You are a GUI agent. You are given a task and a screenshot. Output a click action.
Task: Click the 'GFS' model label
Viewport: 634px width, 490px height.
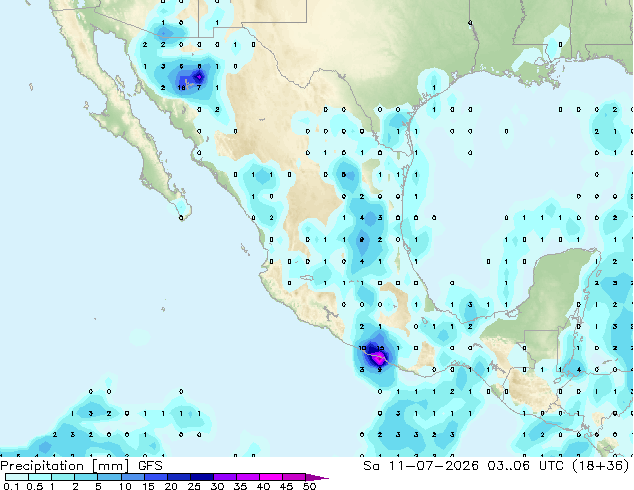pyautogui.click(x=150, y=466)
